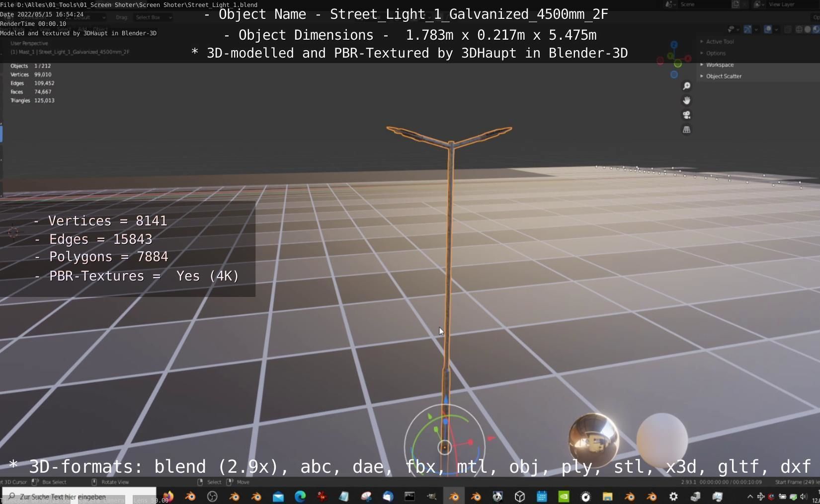Viewport: 820px width, 504px height.
Task: Open the panda icon app in taskbar
Action: pyautogui.click(x=497, y=496)
